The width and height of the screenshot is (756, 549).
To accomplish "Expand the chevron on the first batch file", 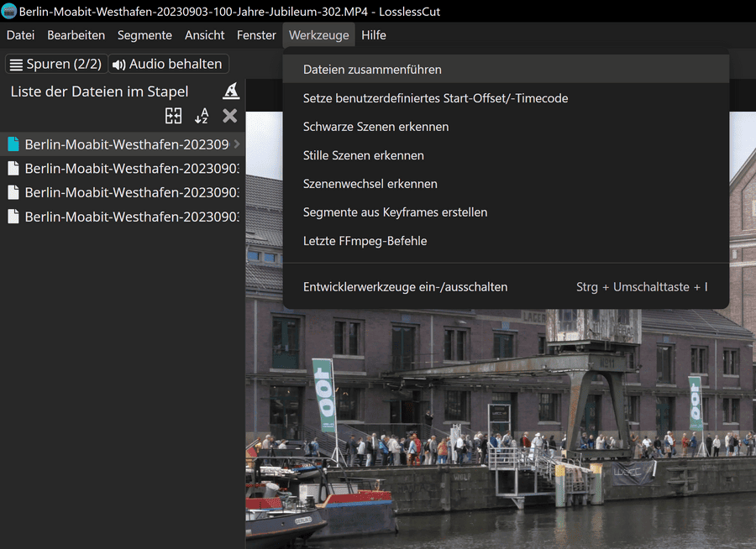I will coord(237,144).
